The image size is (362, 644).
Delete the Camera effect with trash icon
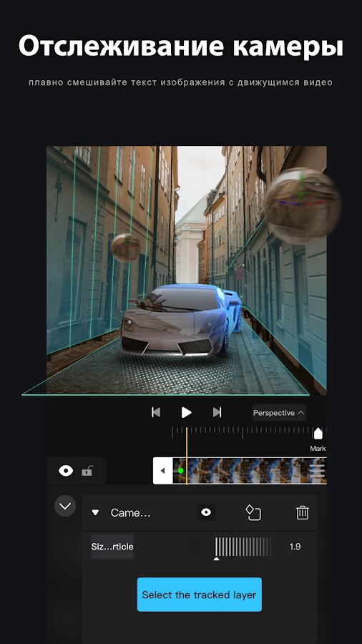coord(303,512)
